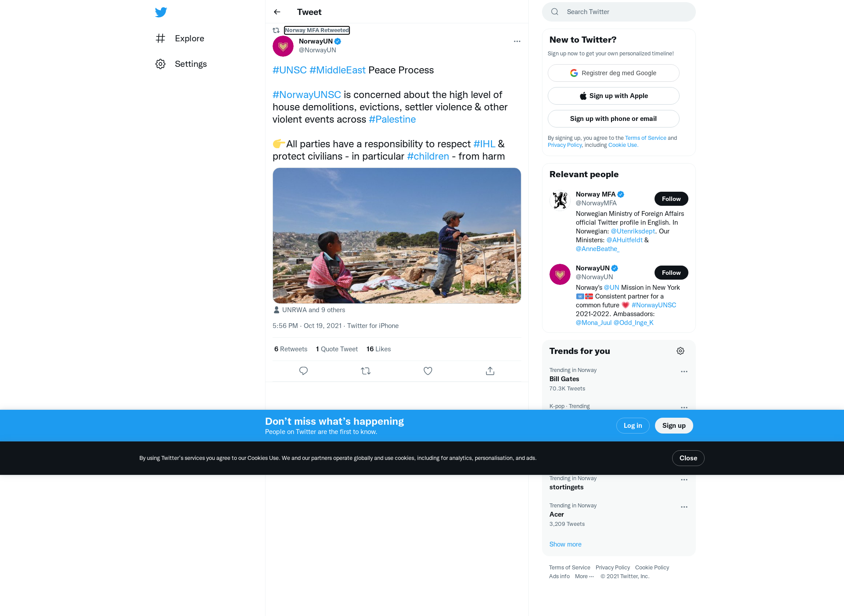Click the Search Twitter field
Image resolution: width=844 pixels, height=616 pixels.
(x=619, y=12)
